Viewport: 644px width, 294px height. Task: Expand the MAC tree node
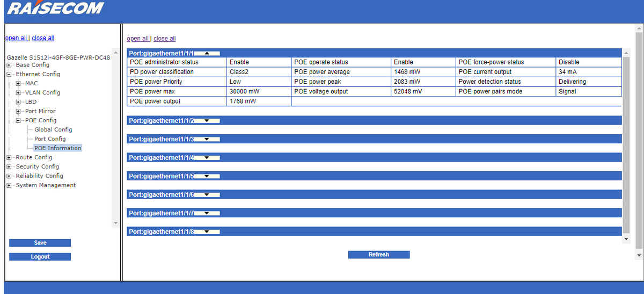(x=19, y=83)
